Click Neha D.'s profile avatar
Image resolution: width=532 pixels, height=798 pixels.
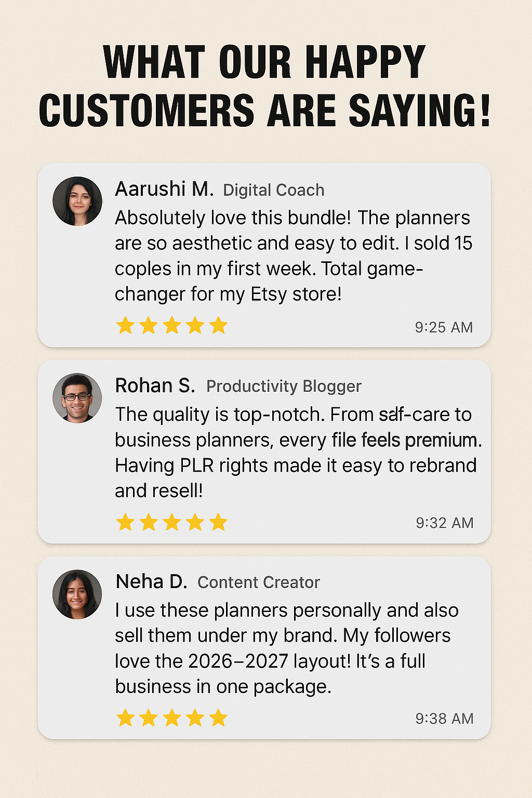(x=77, y=594)
